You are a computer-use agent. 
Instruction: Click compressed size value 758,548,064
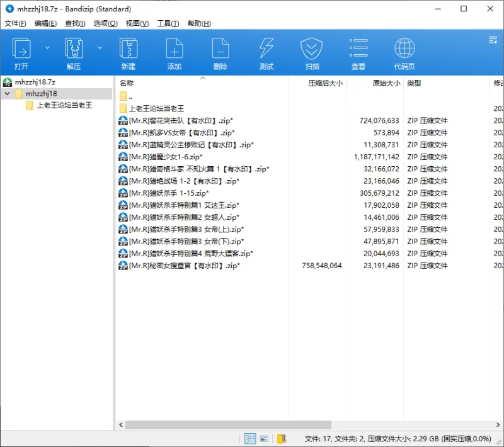click(x=322, y=266)
